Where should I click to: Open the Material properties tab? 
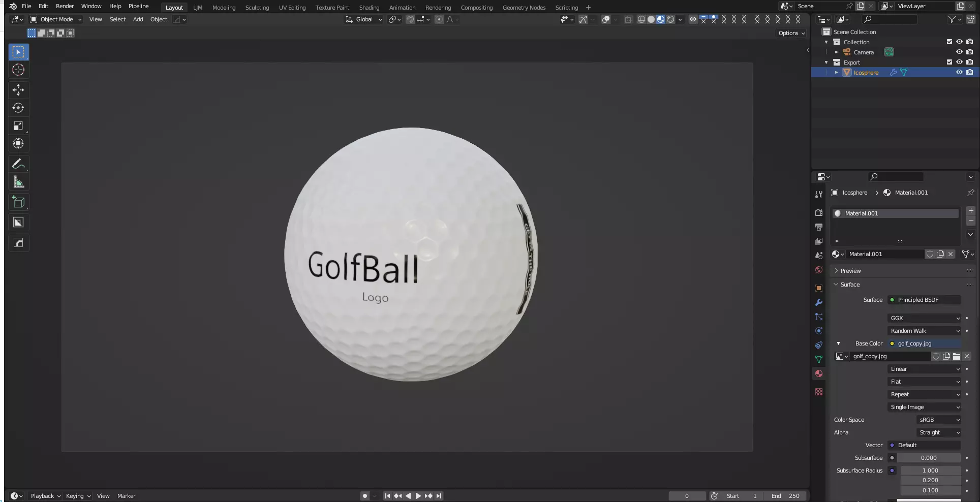click(818, 373)
